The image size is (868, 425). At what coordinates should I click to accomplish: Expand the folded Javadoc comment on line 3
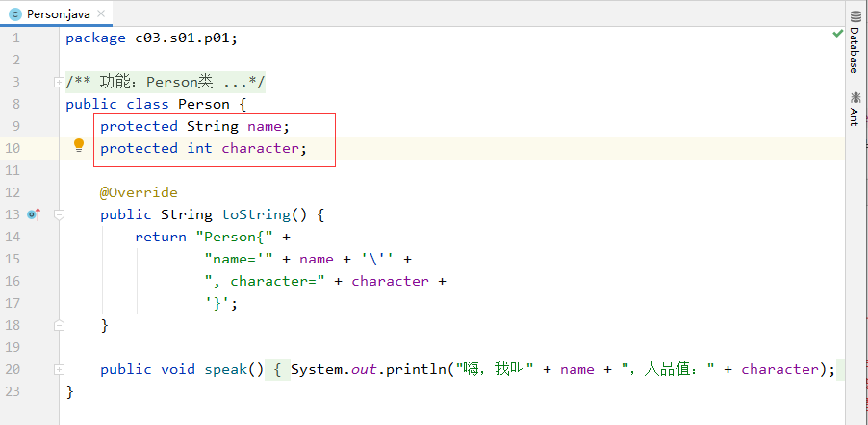pos(59,82)
